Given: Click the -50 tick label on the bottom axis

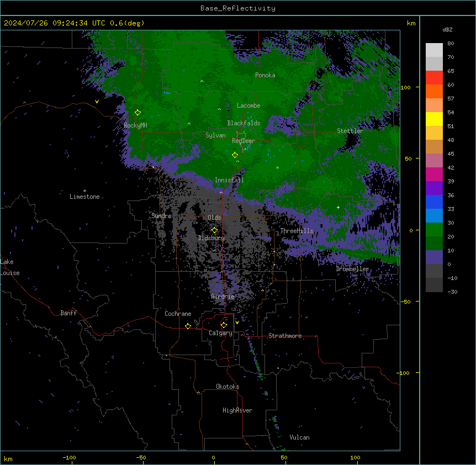Looking at the screenshot, I should point(141,457).
